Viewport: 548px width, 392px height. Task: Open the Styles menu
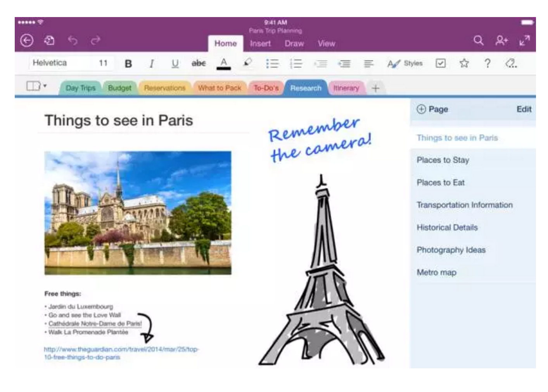coord(405,64)
